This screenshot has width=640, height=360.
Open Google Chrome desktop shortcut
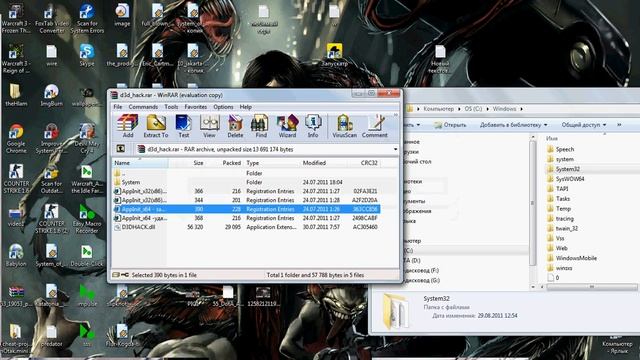tap(16, 139)
